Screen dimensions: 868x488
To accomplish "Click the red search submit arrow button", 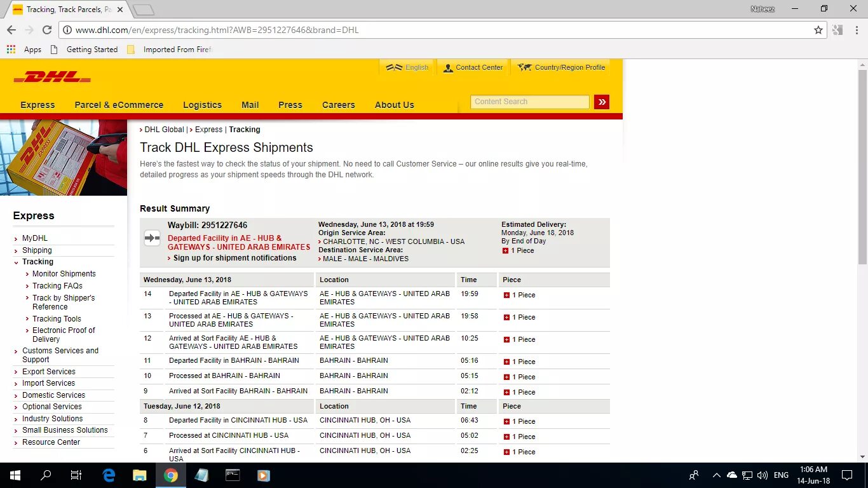I will pos(602,102).
